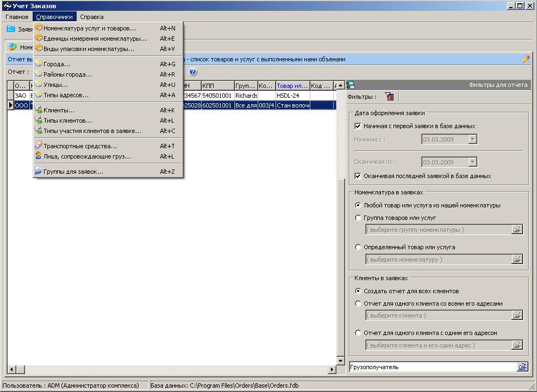Click the blue folder icon in main toolbar
537x392 pixels.
point(11,29)
